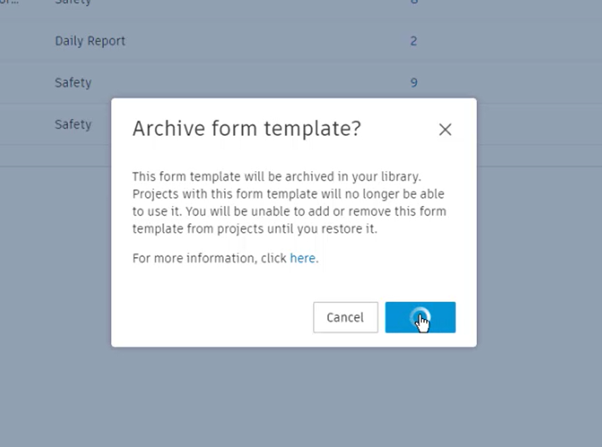Screen dimensions: 602x447
Task: Click the 'Safety' text beside count 9
Action: [73, 83]
